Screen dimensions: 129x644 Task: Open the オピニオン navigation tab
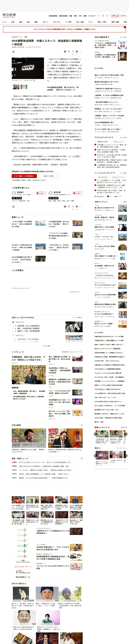(57, 22)
